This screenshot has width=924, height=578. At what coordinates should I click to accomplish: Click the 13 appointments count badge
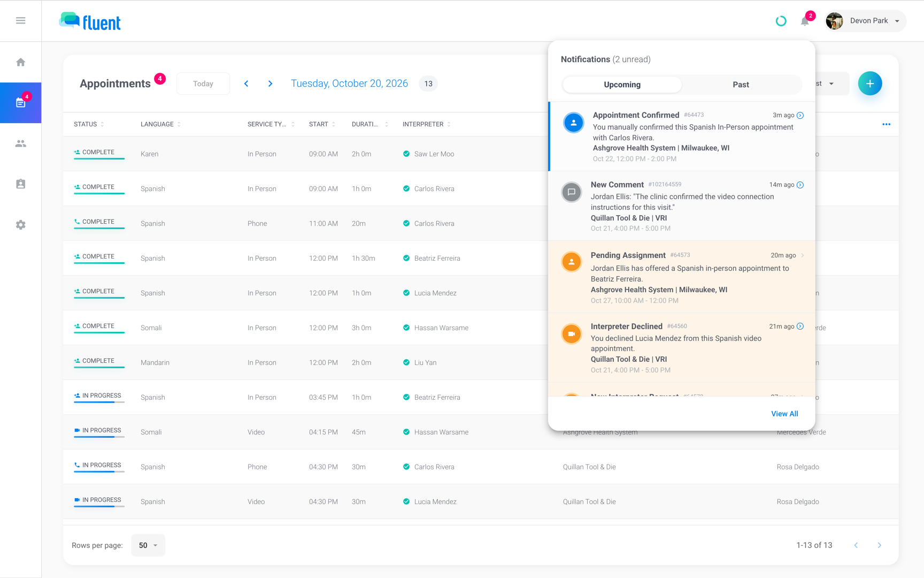point(428,83)
